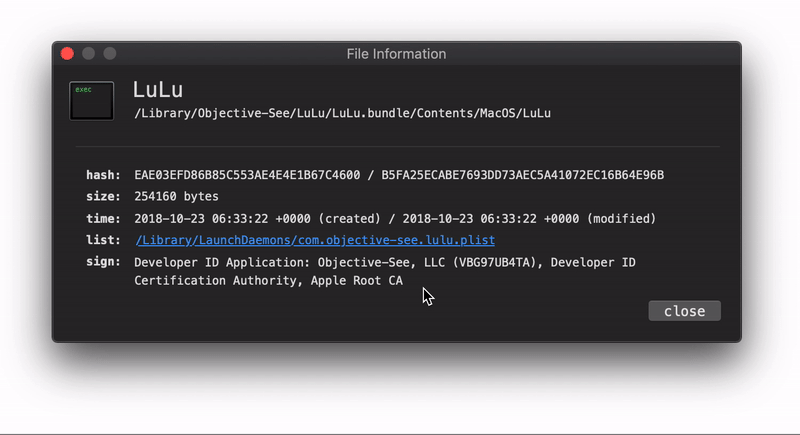
Task: Click the time: label
Action: coord(103,218)
